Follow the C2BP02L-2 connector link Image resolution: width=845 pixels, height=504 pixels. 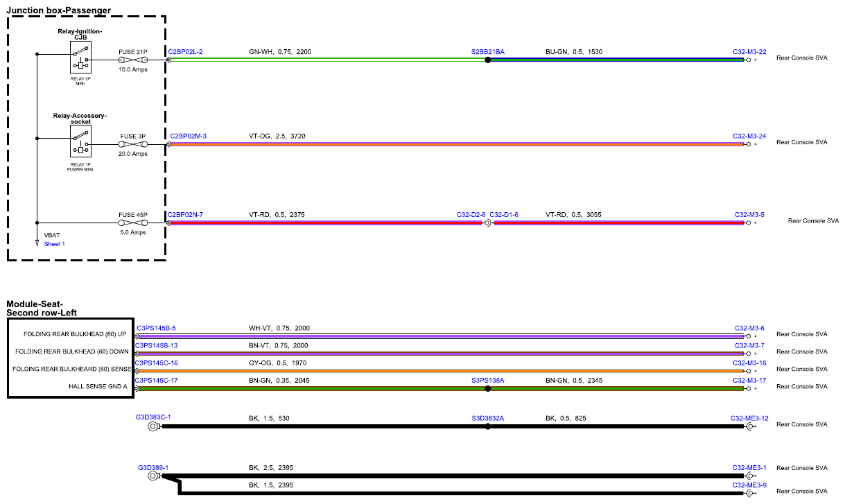pos(185,52)
